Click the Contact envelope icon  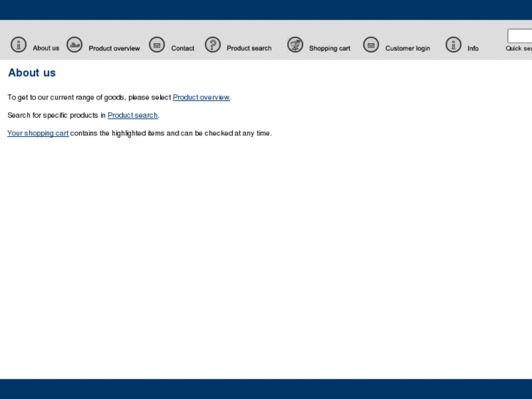point(157,45)
